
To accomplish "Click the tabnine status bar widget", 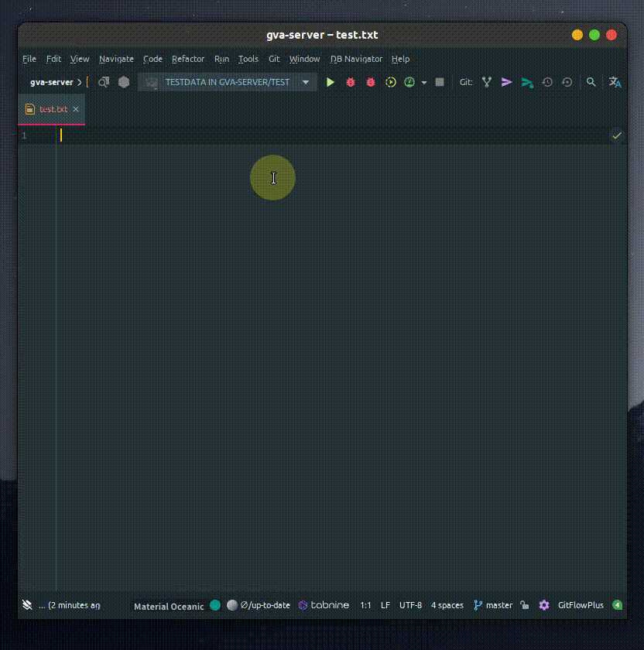I will 324,605.
